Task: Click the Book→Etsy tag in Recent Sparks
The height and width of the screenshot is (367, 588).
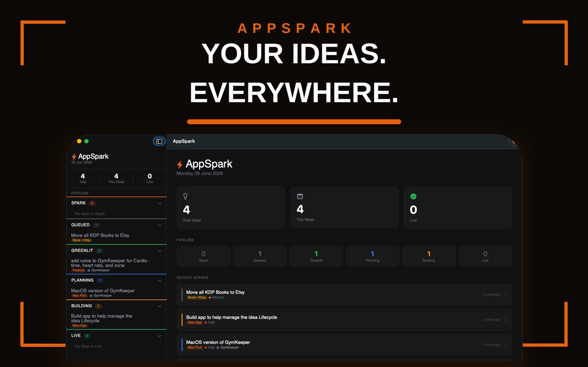Action: pos(196,297)
